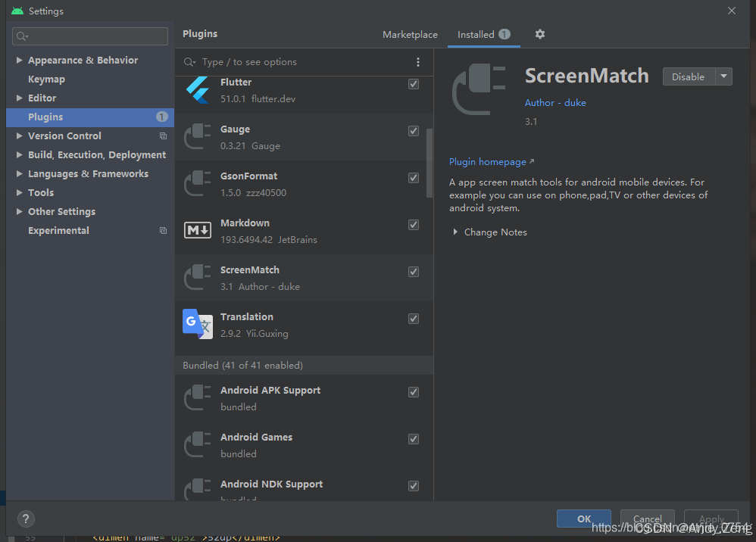Disable the Flutter plugin checkbox

pyautogui.click(x=414, y=83)
